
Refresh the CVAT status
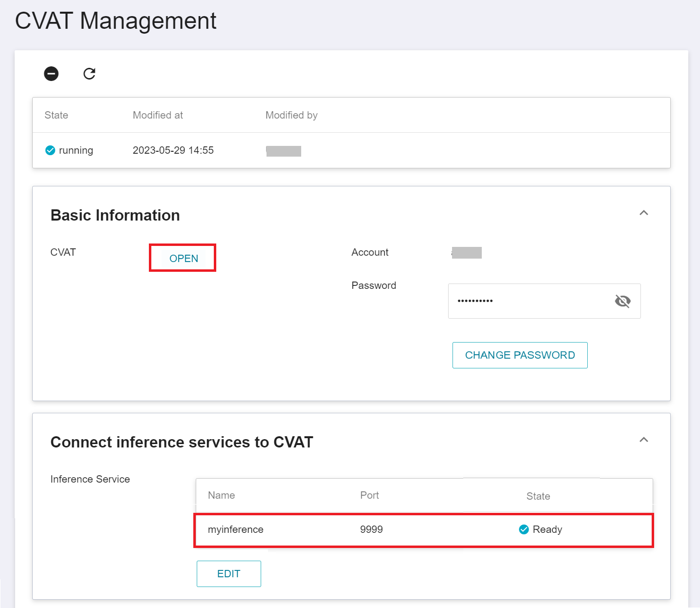89,74
